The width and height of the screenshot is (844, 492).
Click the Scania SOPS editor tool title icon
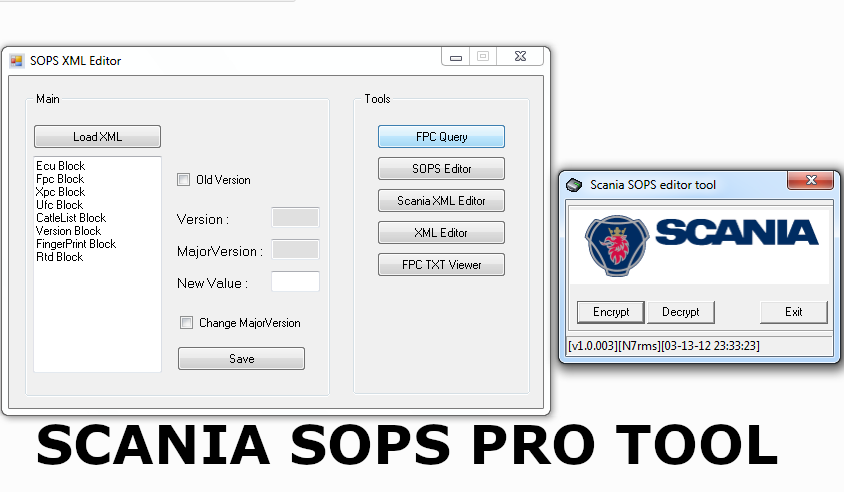pos(574,184)
